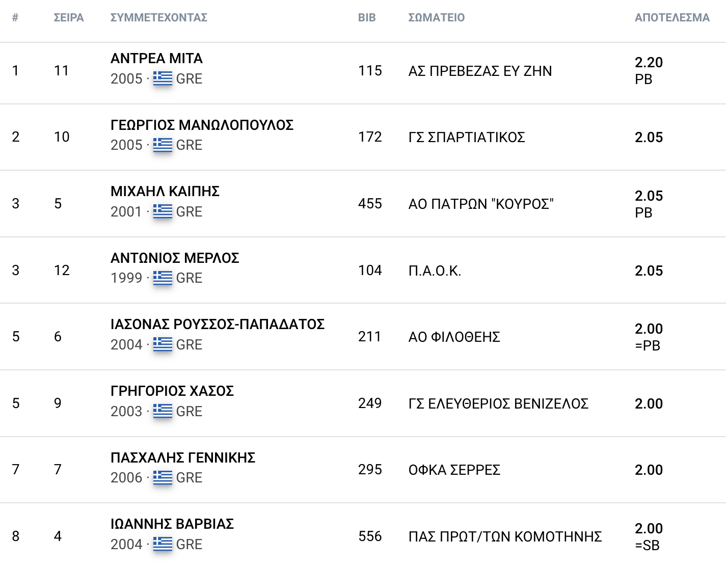Screen dimensions: 728x568
Task: Click the Greek flag under ΠΑΣΧΑΛΗΣ ΓΕΝΝΙΚΗΣ
Action: [x=163, y=477]
